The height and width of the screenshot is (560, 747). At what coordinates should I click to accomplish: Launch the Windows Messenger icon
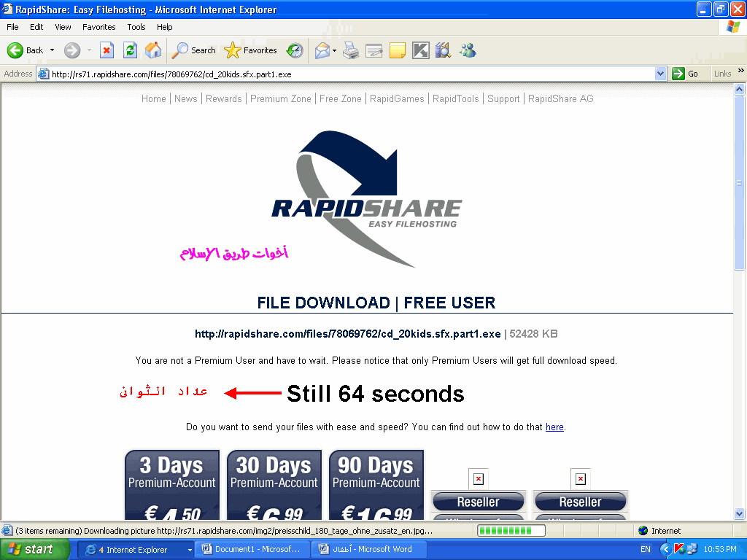[x=468, y=50]
